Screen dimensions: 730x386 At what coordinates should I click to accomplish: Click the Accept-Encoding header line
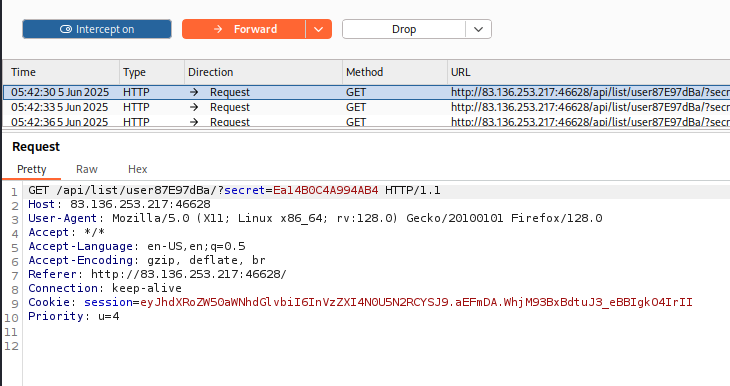point(147,260)
